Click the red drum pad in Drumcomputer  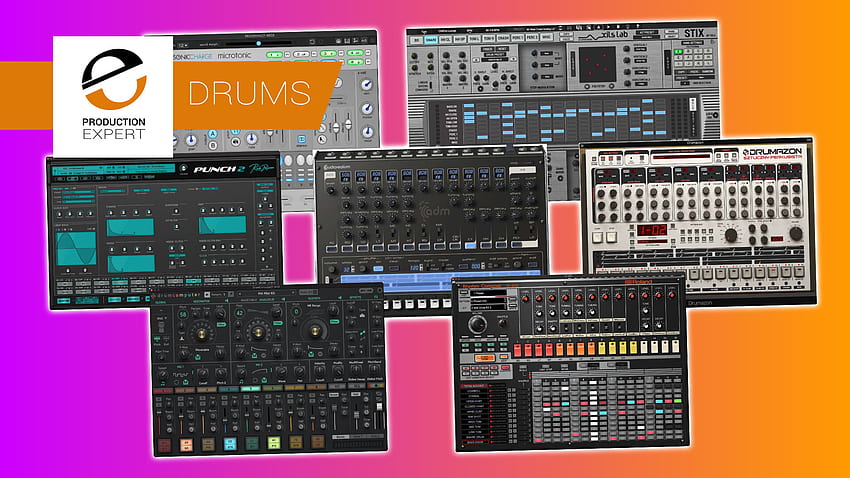(164, 447)
